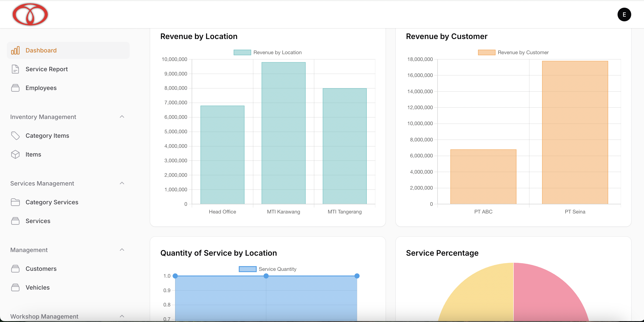Viewport: 644px width, 322px height.
Task: Click the Dashboard bar chart icon
Action: pyautogui.click(x=15, y=50)
